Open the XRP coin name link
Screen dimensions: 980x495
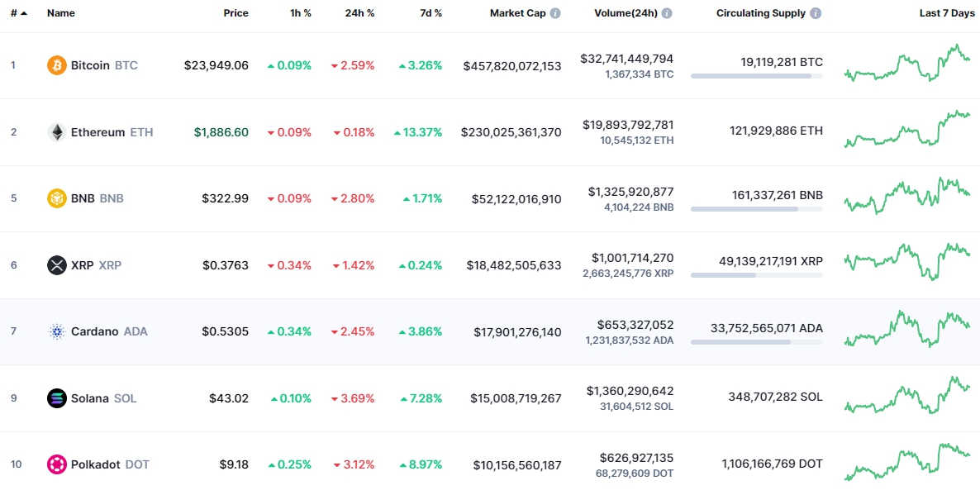(x=96, y=265)
